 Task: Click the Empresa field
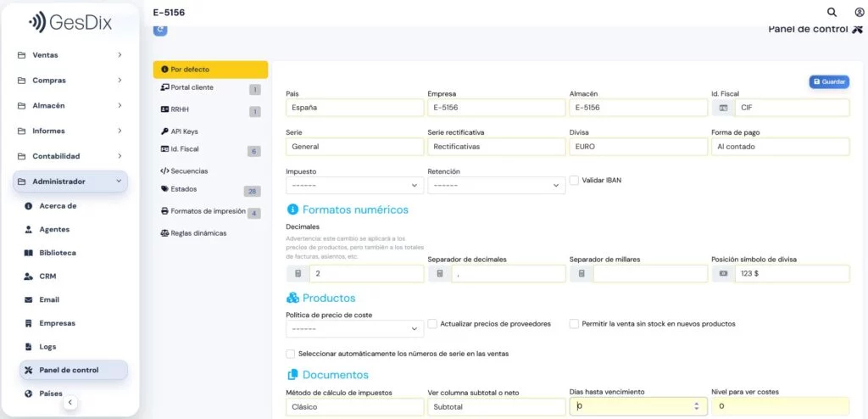point(497,108)
